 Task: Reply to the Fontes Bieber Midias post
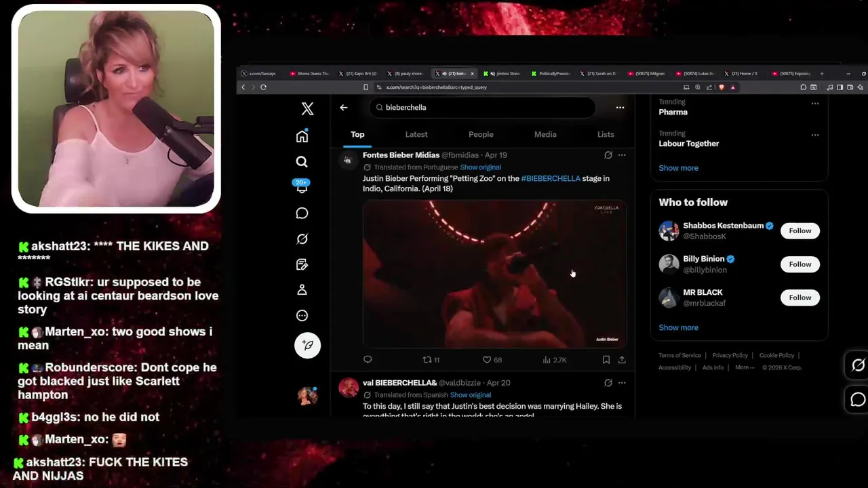(x=368, y=360)
